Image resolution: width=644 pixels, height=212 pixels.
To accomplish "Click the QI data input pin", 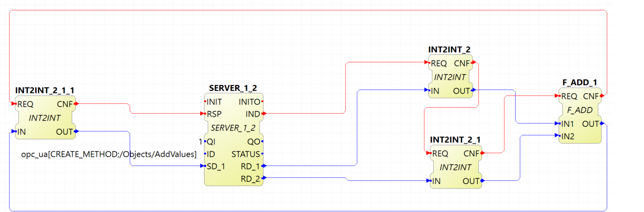I will point(211,142).
